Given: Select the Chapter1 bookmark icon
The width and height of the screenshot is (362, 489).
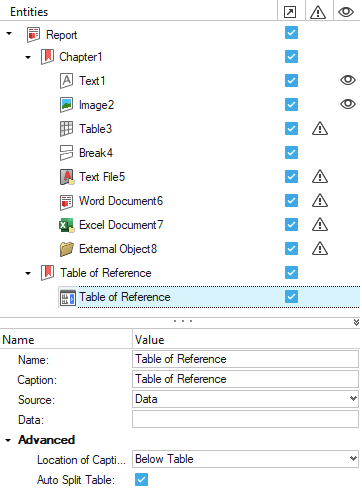Looking at the screenshot, I should (47, 57).
